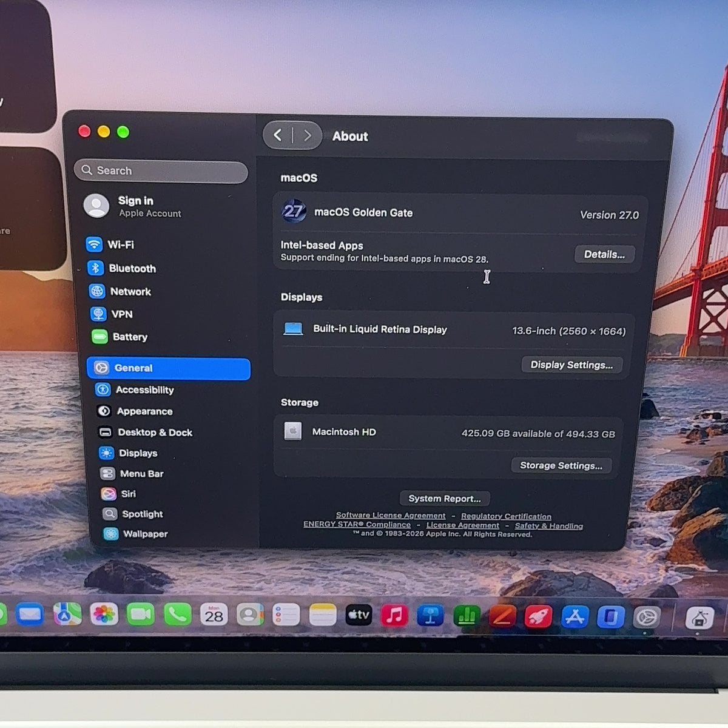
Task: Open Mail from the Dock
Action: pyautogui.click(x=30, y=615)
